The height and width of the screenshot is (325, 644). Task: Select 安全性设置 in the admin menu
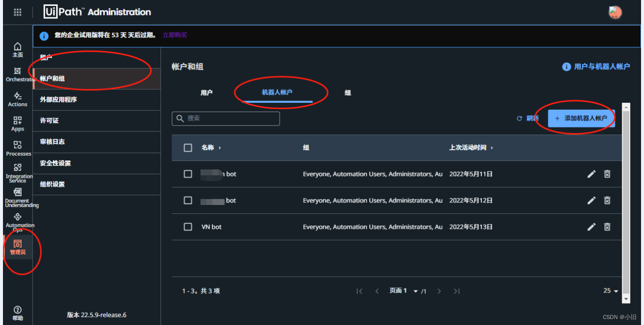[x=97, y=163]
